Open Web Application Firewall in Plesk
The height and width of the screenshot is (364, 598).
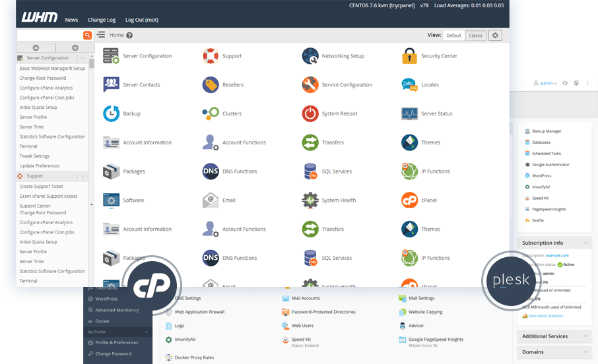[x=199, y=312]
